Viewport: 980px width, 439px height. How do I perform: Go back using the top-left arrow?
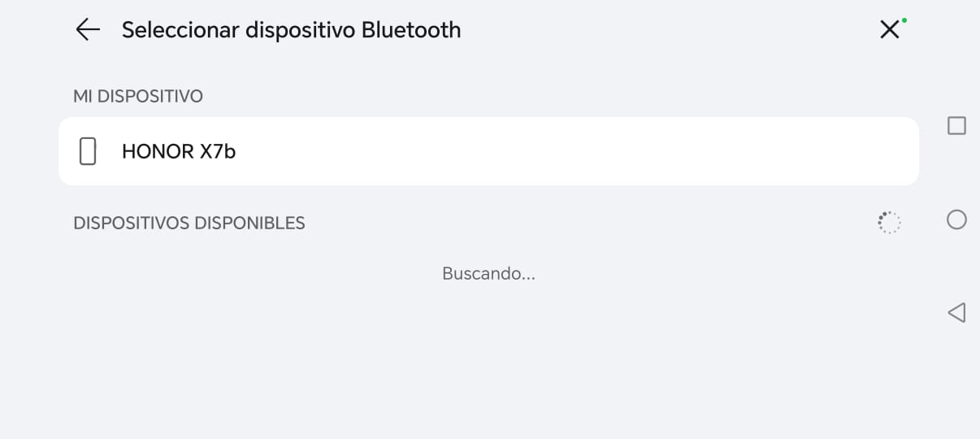tap(87, 30)
